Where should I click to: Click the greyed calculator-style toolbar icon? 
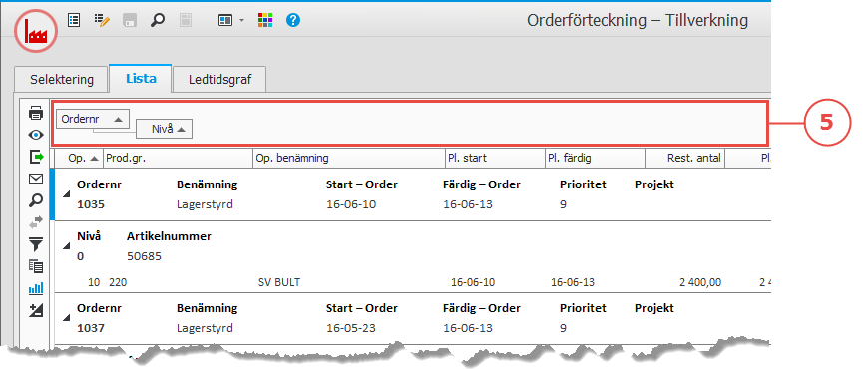[x=186, y=21]
